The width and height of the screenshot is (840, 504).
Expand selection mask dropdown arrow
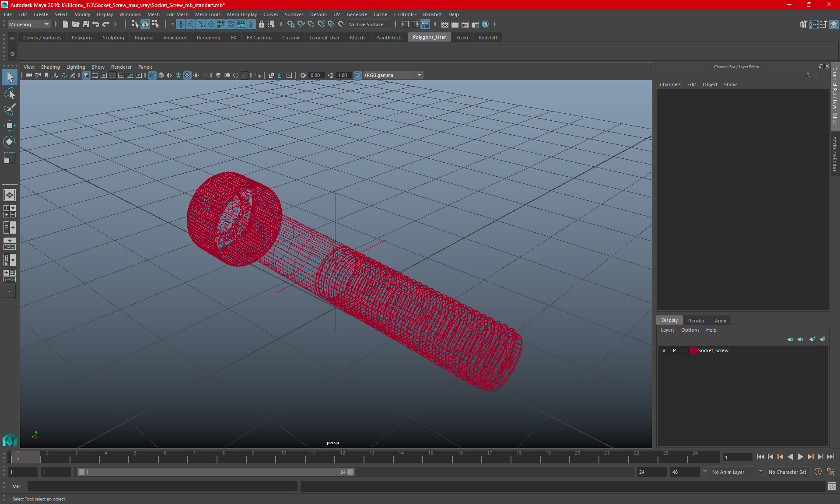172,24
